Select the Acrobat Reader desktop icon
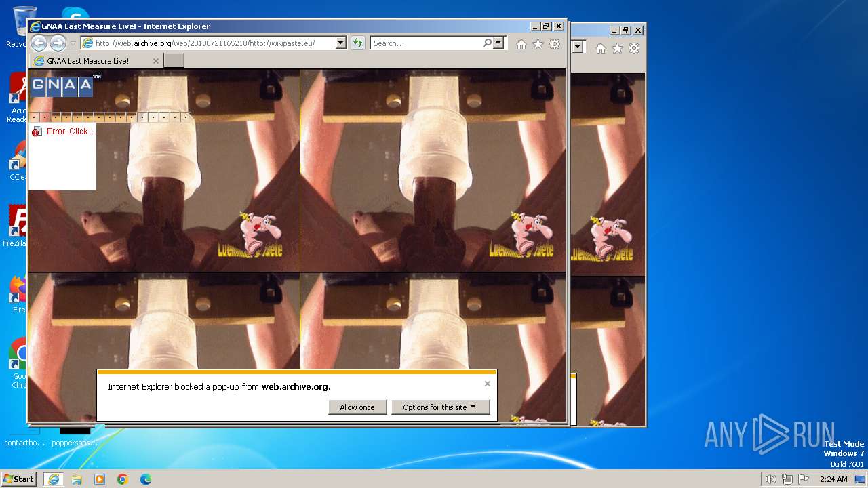 pyautogui.click(x=18, y=98)
